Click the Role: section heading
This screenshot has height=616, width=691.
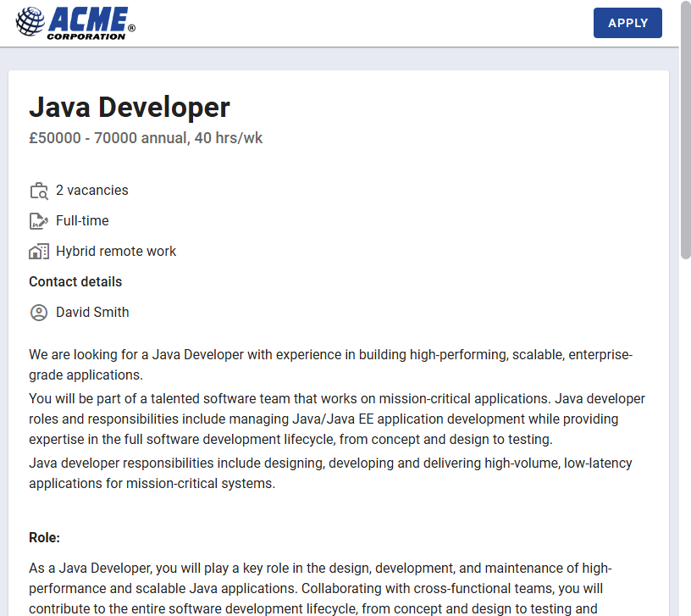point(44,537)
